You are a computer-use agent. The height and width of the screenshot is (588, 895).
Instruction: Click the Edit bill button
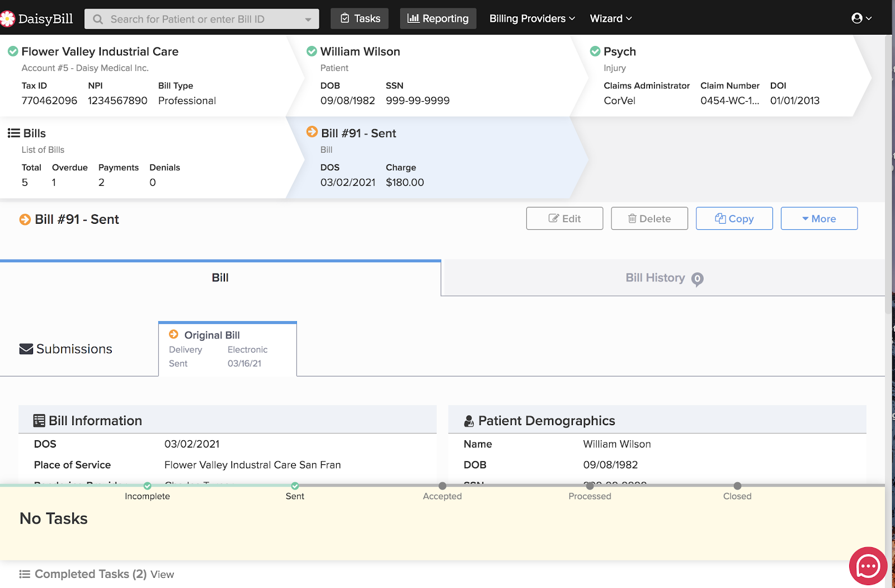click(564, 219)
